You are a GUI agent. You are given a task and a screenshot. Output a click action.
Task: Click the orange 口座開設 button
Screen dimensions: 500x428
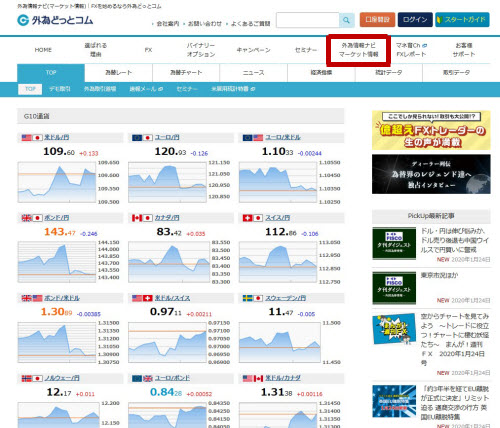377,20
